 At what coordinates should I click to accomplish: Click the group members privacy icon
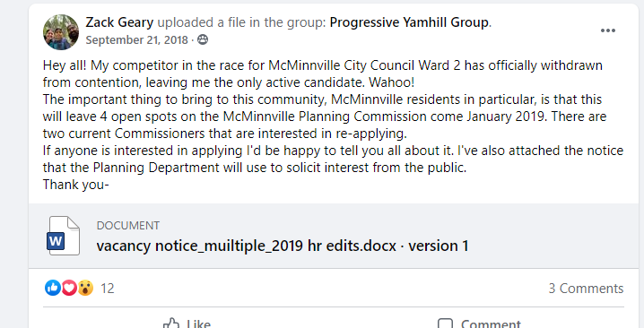(203, 39)
